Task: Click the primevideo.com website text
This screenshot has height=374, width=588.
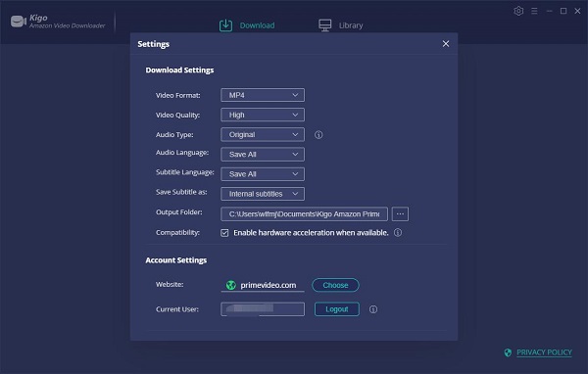Action: (x=269, y=285)
